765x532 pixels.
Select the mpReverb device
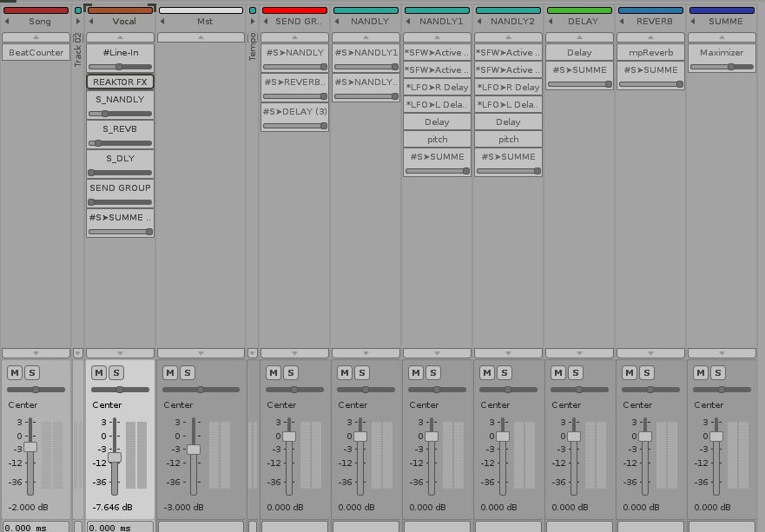point(650,53)
